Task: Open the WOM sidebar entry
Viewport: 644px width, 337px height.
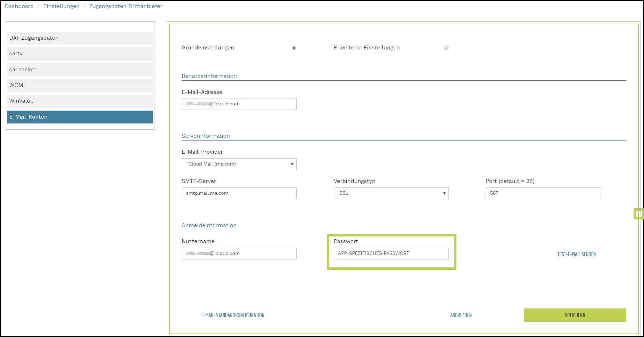Action: (x=80, y=85)
